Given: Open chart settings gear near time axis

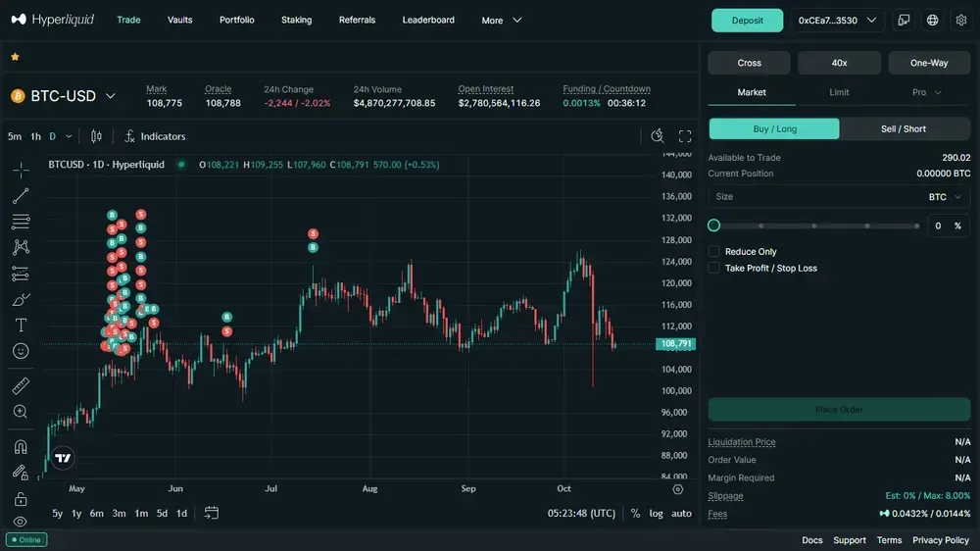Looking at the screenshot, I should point(677,489).
